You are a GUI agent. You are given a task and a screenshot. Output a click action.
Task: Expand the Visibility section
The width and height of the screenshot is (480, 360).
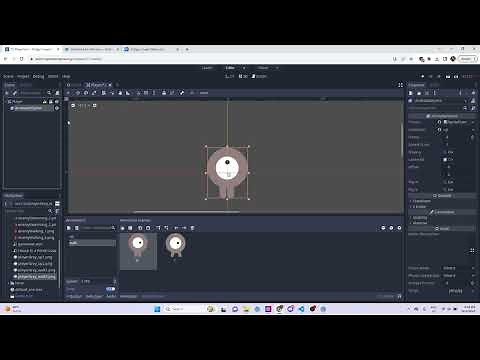[x=419, y=217]
